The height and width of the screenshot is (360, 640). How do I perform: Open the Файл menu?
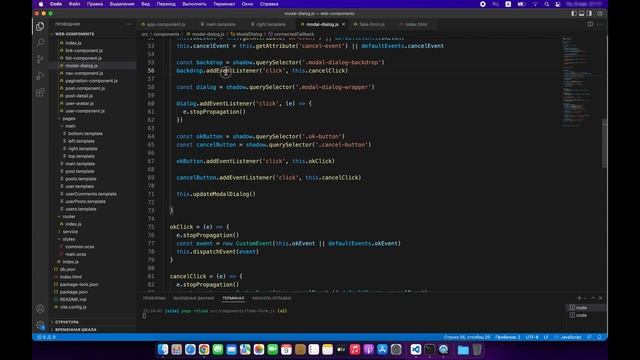click(74, 4)
